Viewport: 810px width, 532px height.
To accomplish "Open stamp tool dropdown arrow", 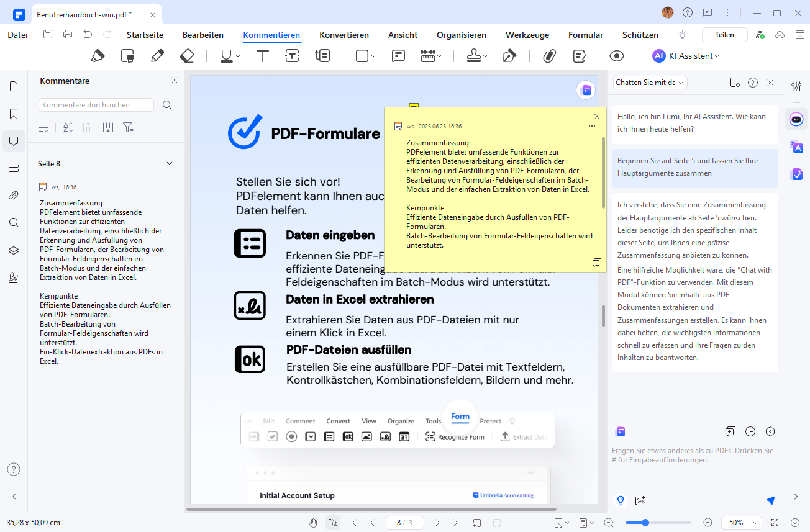I will (485, 56).
